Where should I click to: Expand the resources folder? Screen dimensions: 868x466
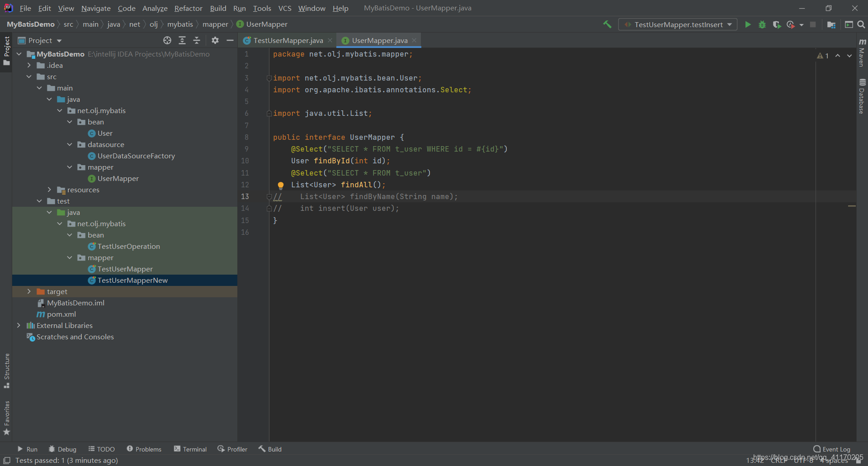tap(49, 190)
